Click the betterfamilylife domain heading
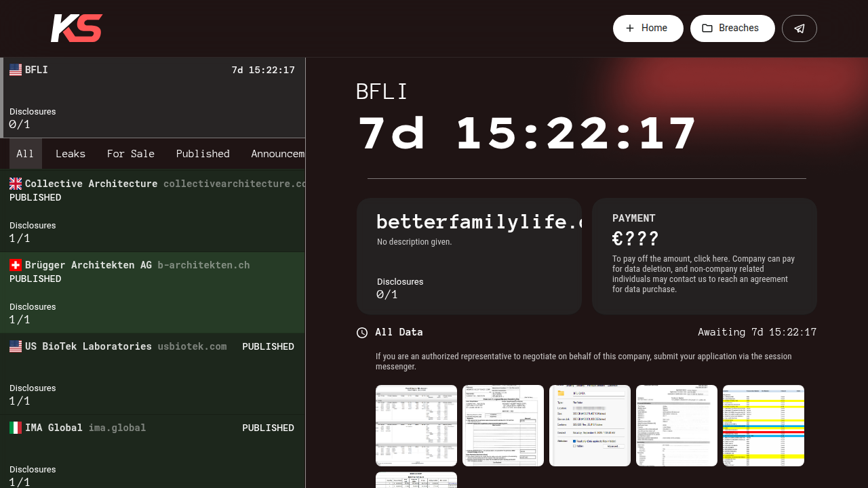Viewport: 868px width, 488px height. pos(479,222)
